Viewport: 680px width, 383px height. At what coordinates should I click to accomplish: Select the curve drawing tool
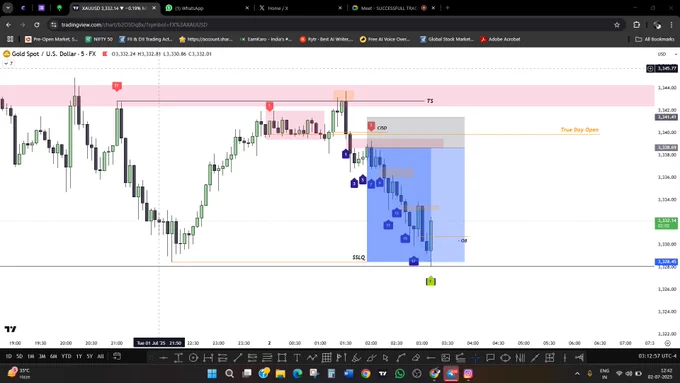pyautogui.click(x=401, y=358)
